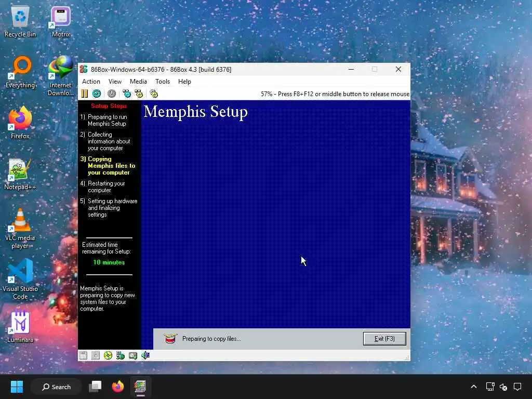Viewport: 532px width, 399px height.
Task: Open the View menu
Action: (115, 82)
